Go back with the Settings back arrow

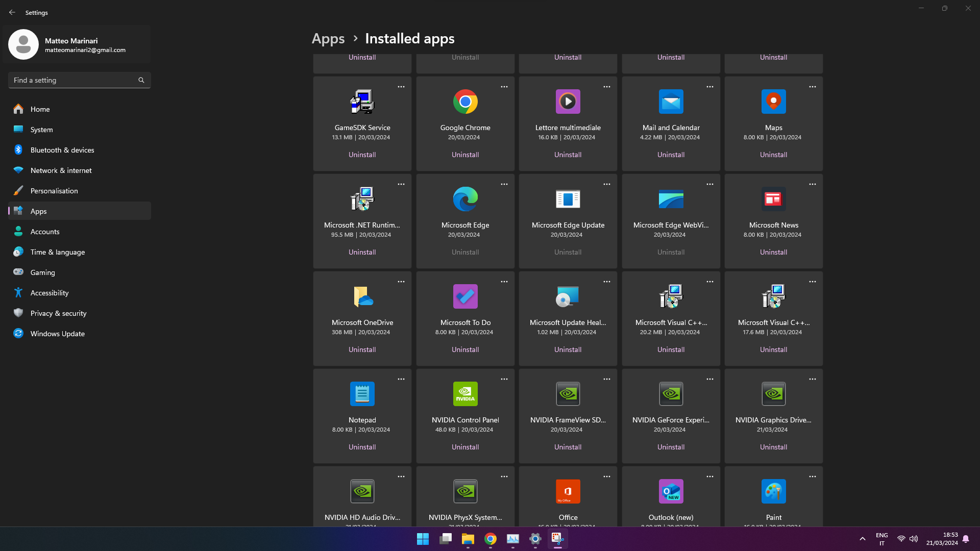12,12
